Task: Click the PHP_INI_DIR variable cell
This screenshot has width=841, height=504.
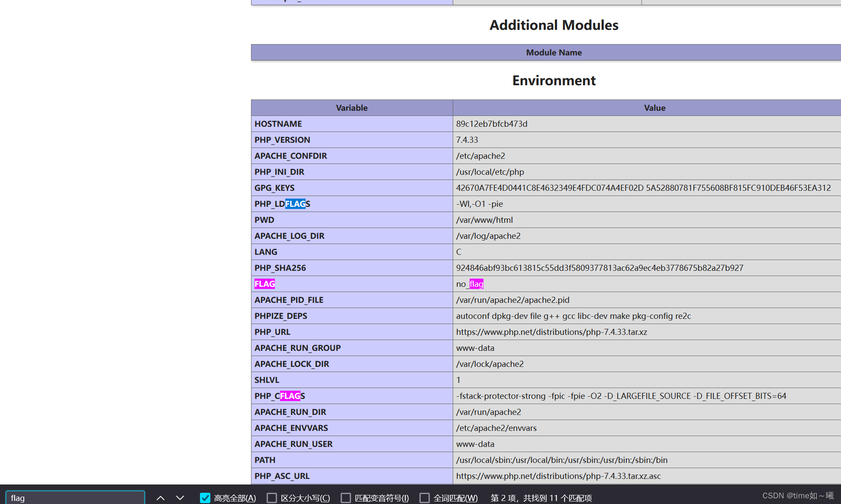Action: (x=352, y=172)
